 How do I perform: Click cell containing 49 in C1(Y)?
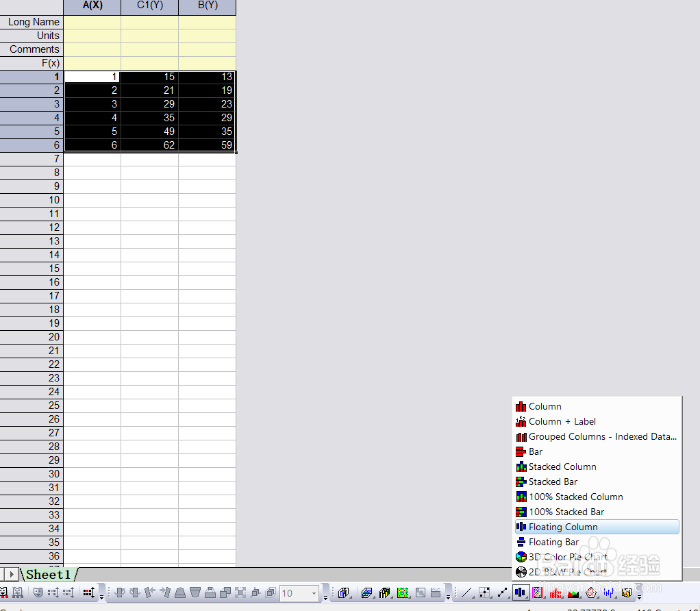pyautogui.click(x=150, y=132)
